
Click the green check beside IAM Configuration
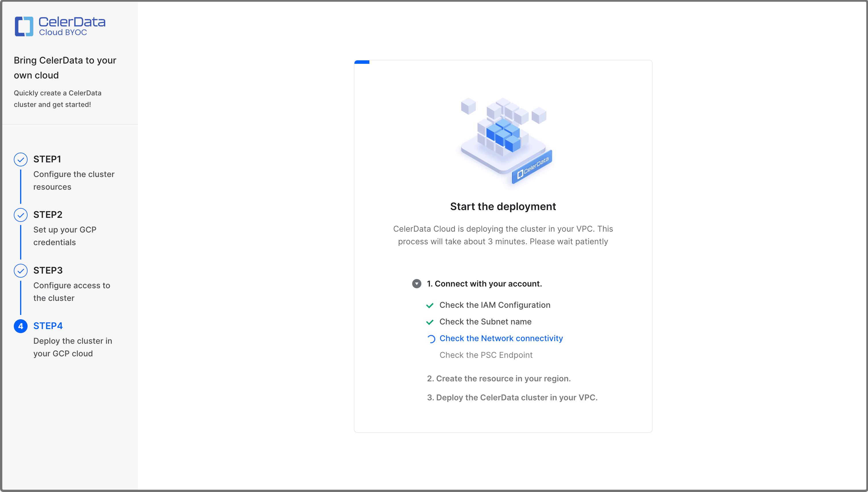point(430,305)
